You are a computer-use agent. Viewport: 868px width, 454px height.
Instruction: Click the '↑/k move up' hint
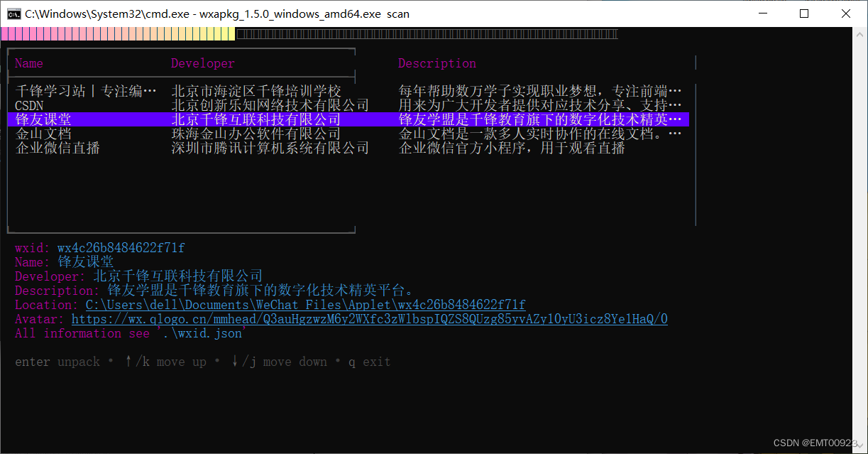(165, 362)
